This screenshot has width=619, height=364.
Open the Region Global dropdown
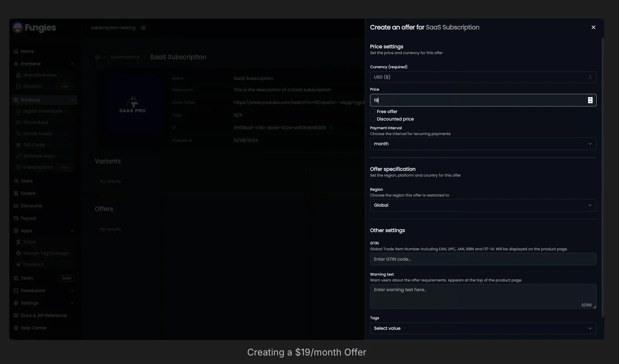(x=483, y=205)
